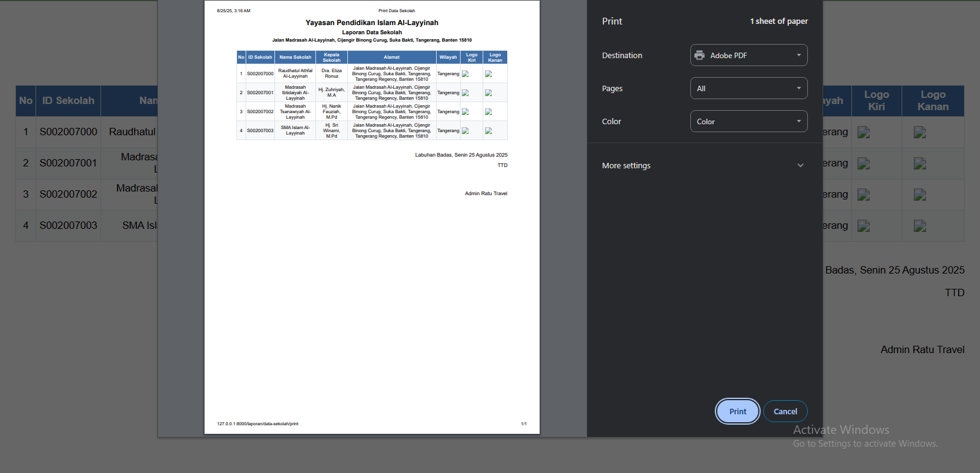Click broken Logo Kanan image in row 1
The image size is (980, 473).
coord(920,132)
